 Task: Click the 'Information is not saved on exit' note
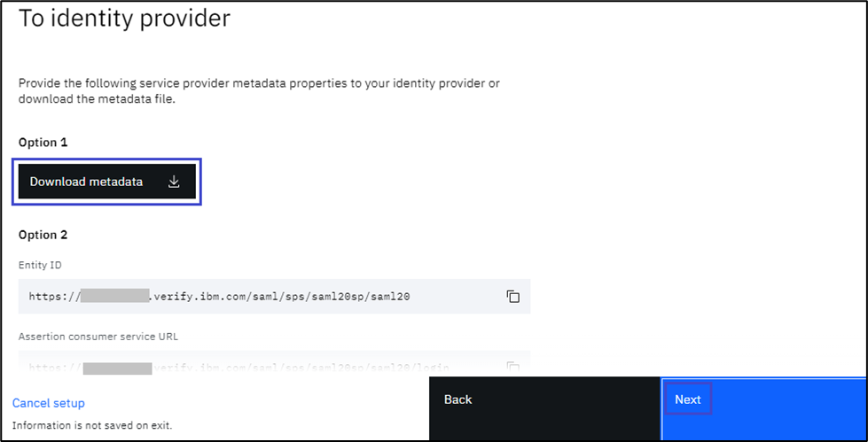click(x=91, y=425)
